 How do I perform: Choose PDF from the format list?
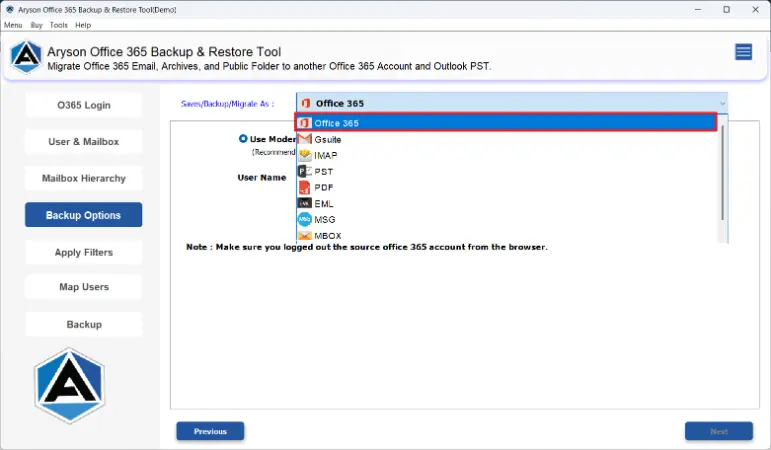(x=507, y=187)
